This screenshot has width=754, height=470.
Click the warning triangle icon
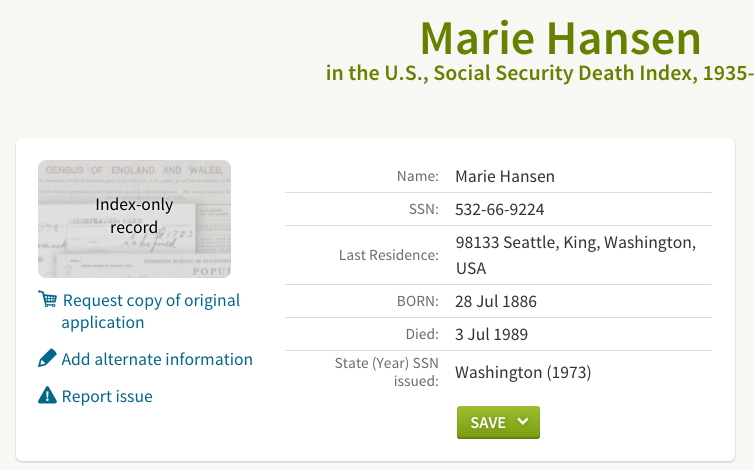pos(47,395)
